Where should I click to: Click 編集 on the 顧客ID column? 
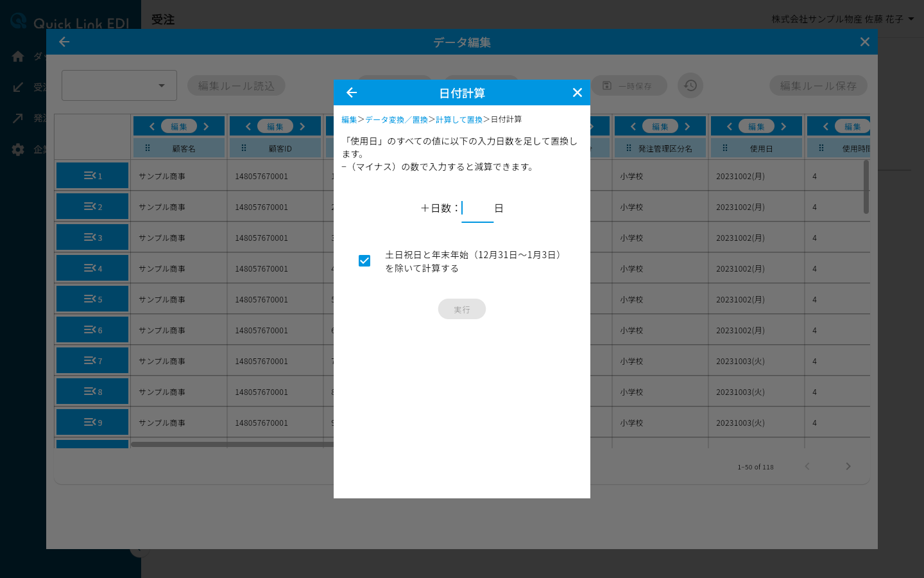click(x=275, y=127)
